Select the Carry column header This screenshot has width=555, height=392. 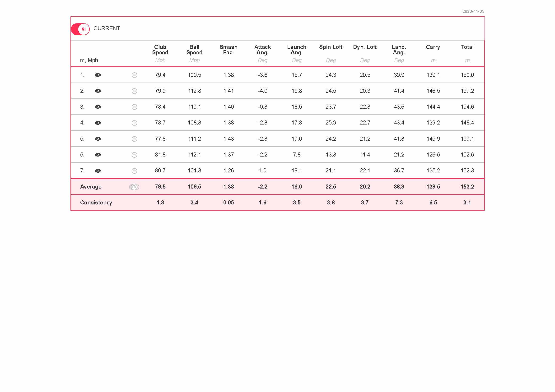[433, 47]
